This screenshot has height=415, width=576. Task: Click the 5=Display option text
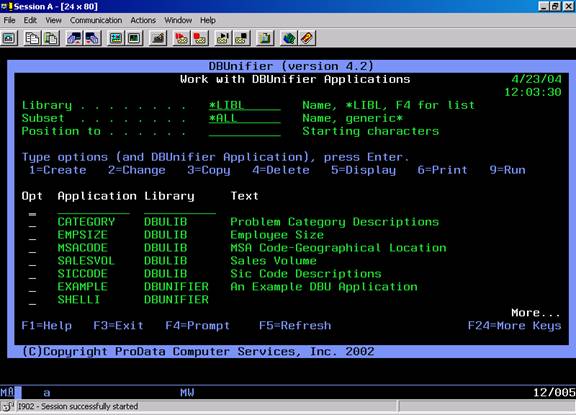(364, 170)
